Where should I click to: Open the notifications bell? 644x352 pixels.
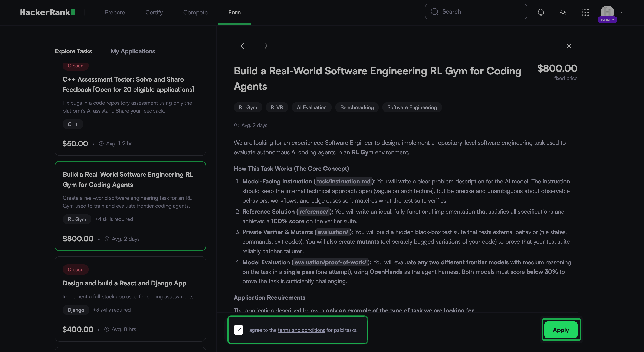tap(541, 12)
